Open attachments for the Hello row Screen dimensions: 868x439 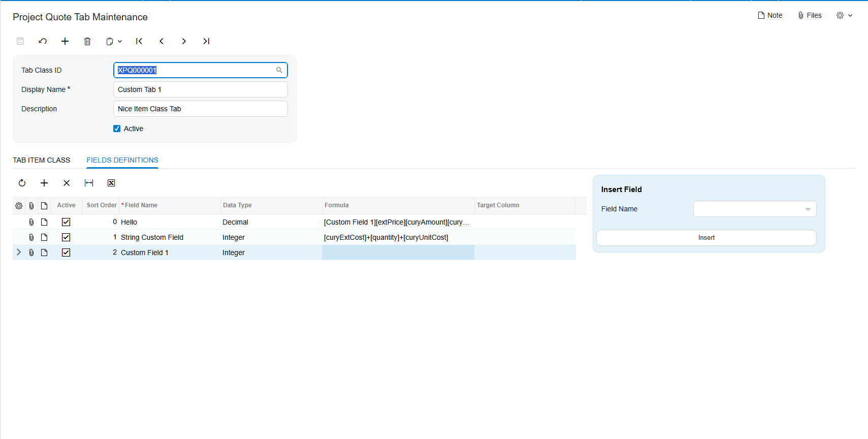click(31, 222)
